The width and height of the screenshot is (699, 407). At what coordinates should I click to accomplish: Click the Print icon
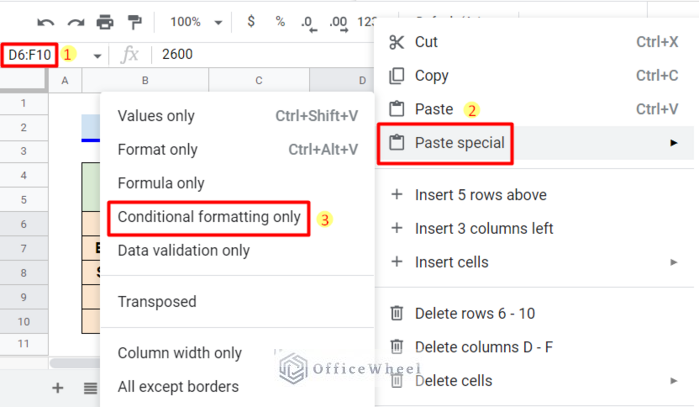pos(105,21)
